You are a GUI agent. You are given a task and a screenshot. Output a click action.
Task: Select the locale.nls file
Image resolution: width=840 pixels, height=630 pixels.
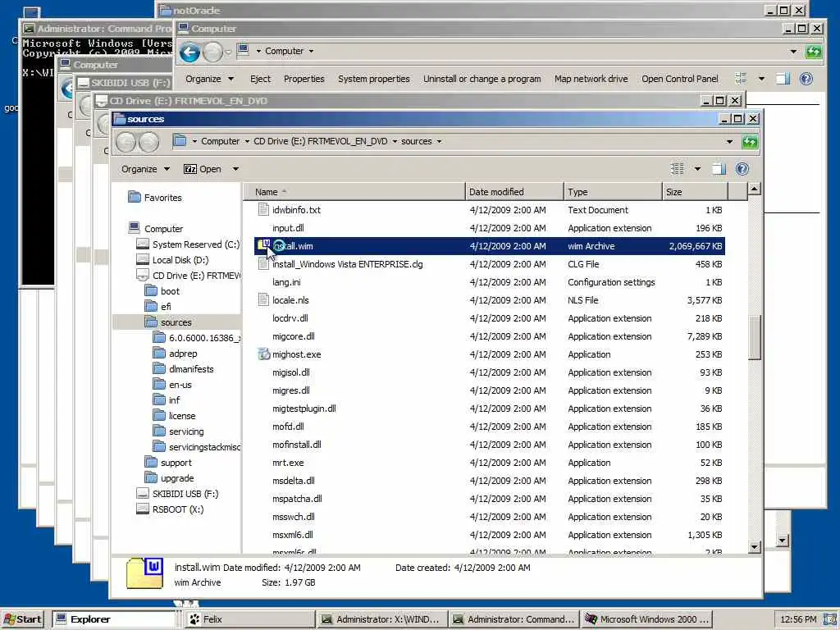click(x=490, y=300)
